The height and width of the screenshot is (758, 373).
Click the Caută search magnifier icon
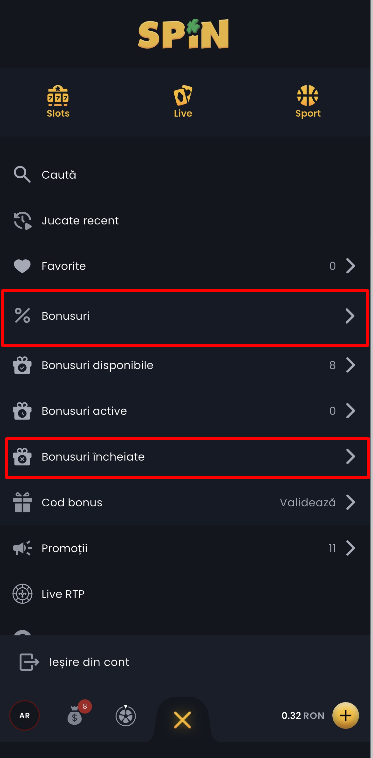pos(22,175)
